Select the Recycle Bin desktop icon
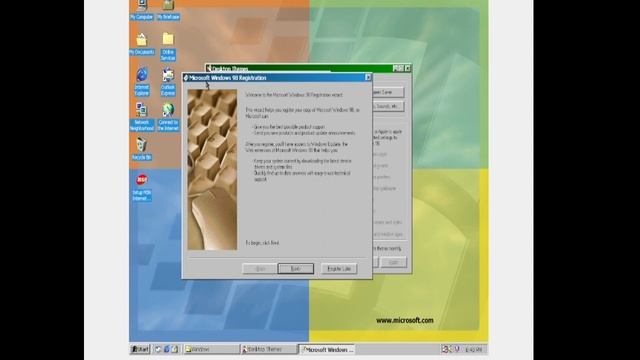Viewport: 640px width, 360px height. (142, 149)
